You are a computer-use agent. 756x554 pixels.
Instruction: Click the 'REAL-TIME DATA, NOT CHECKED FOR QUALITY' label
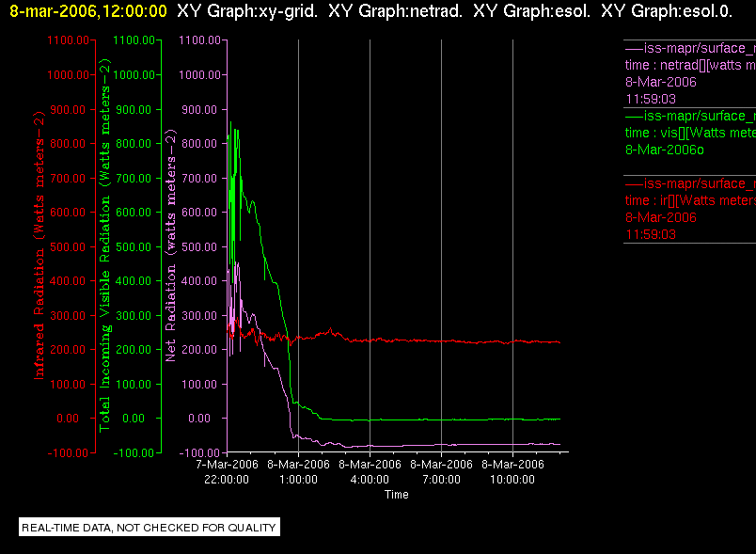coord(149,528)
